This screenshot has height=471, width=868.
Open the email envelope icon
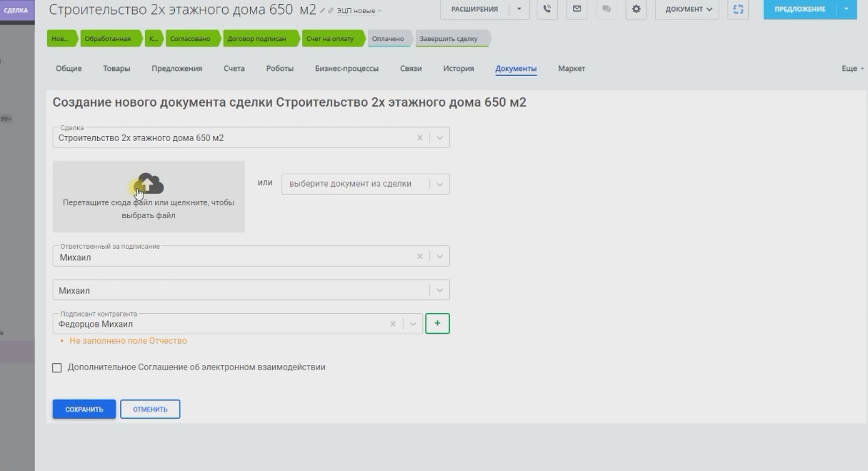pos(577,9)
